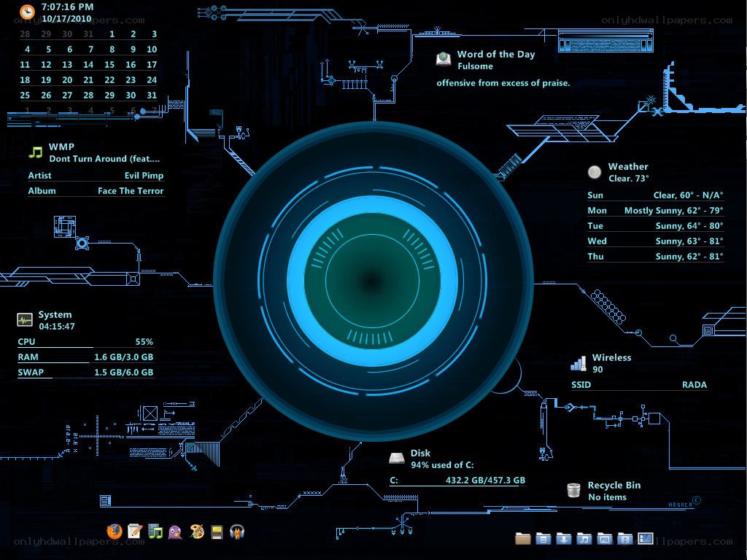Click the System widget title
Image resolution: width=747 pixels, height=560 pixels.
(55, 315)
